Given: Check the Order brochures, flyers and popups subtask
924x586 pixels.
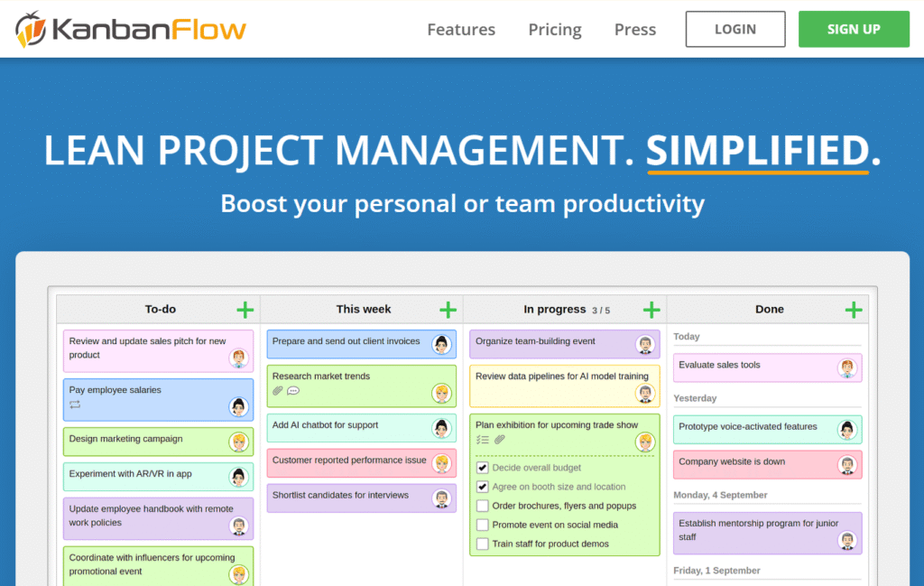Looking at the screenshot, I should pyautogui.click(x=481, y=506).
